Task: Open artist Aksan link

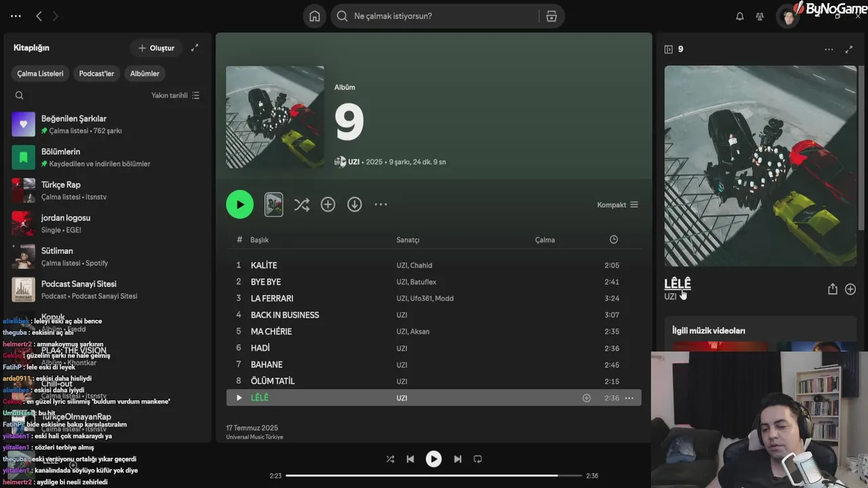Action: pyautogui.click(x=420, y=331)
